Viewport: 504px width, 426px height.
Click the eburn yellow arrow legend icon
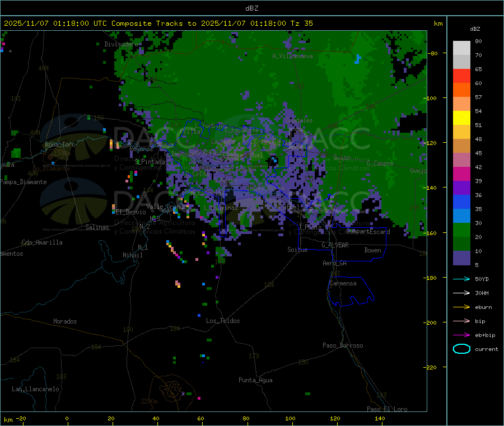[461, 307]
